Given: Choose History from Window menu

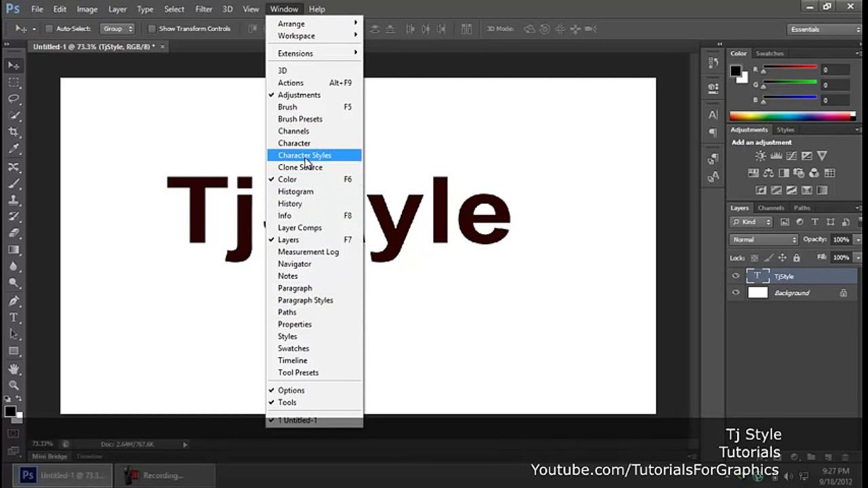Looking at the screenshot, I should 314,203.
